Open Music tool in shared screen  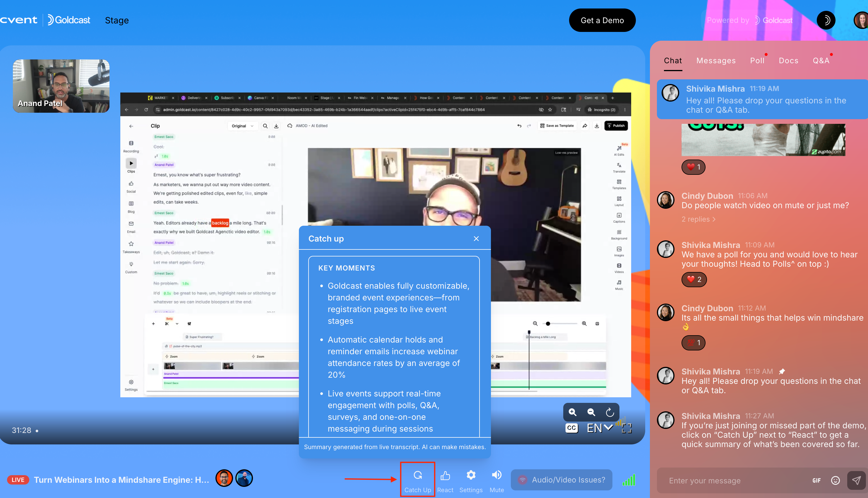coord(619,285)
